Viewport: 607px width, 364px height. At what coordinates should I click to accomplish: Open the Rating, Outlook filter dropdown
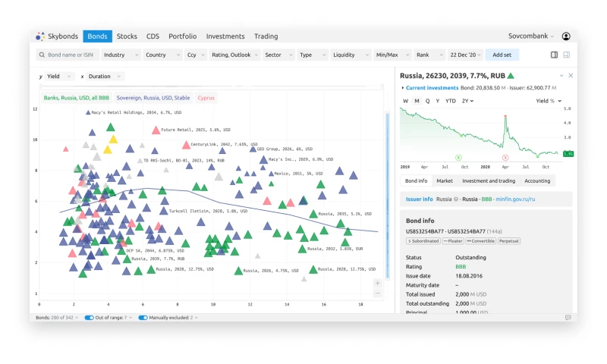click(234, 55)
